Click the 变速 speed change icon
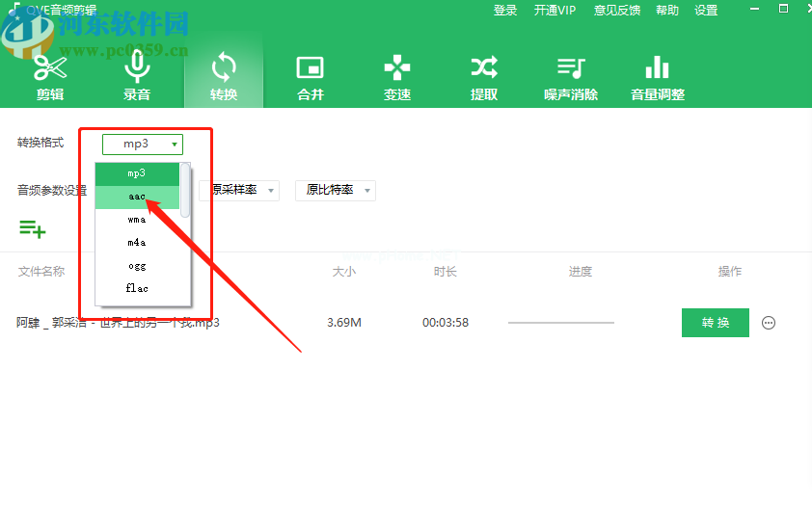The height and width of the screenshot is (528, 812). [x=396, y=76]
